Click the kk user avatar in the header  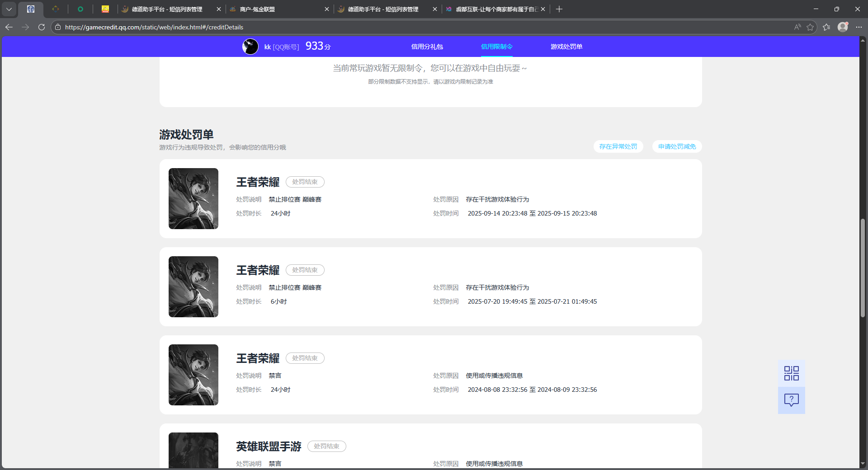(x=250, y=47)
